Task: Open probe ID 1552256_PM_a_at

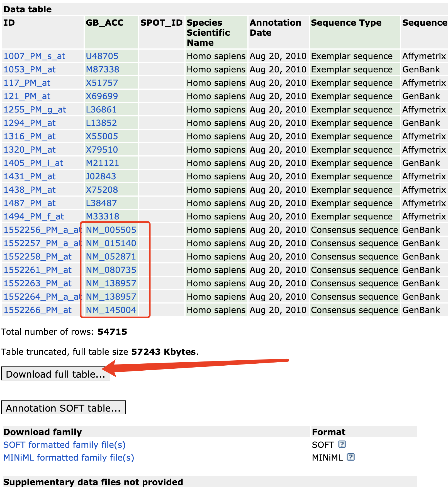Action: 42,230
